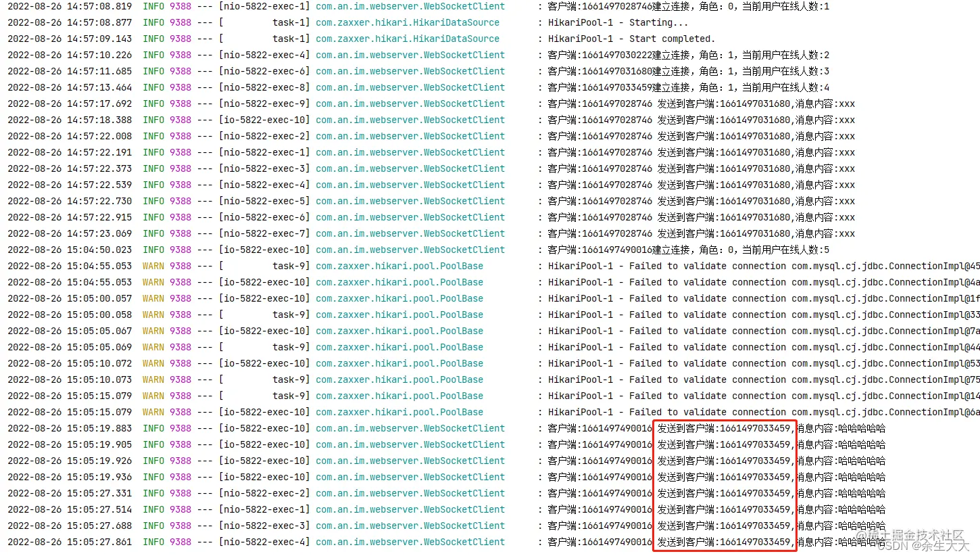Click the message ending ConnectionImpl@14

764,396
